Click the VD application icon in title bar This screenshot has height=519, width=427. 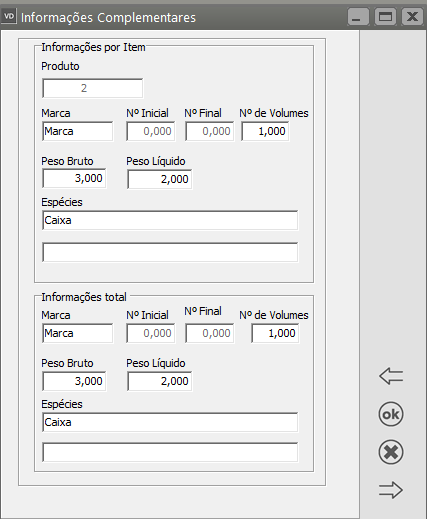pyautogui.click(x=9, y=16)
